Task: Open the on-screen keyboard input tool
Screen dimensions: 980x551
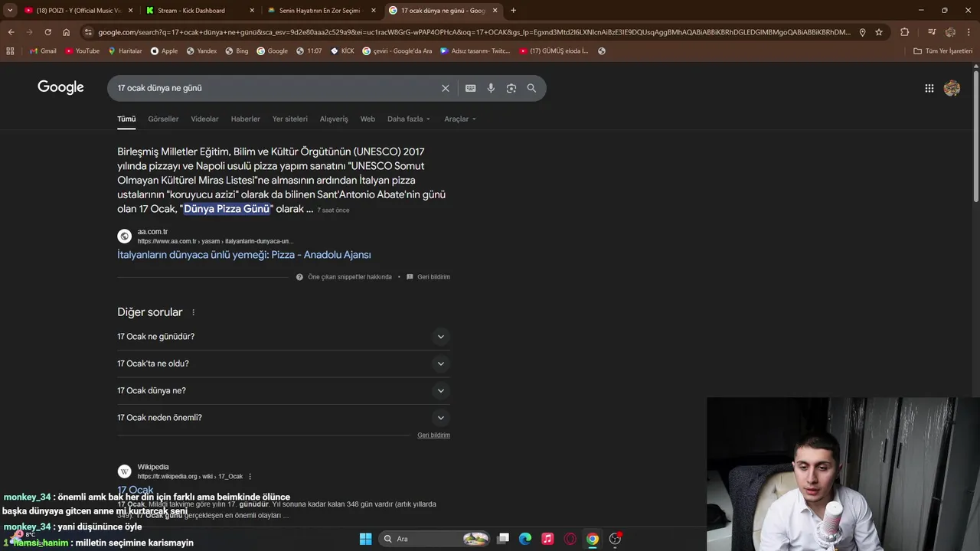Action: (x=471, y=88)
